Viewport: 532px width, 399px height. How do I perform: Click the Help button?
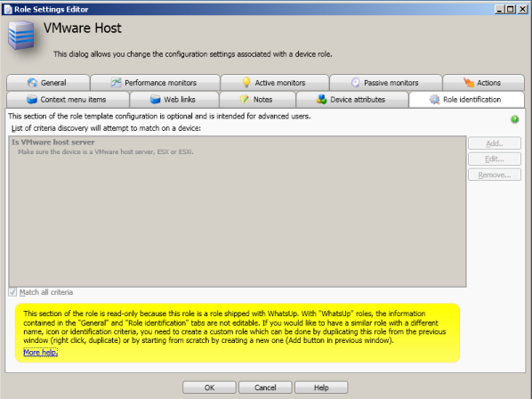321,387
